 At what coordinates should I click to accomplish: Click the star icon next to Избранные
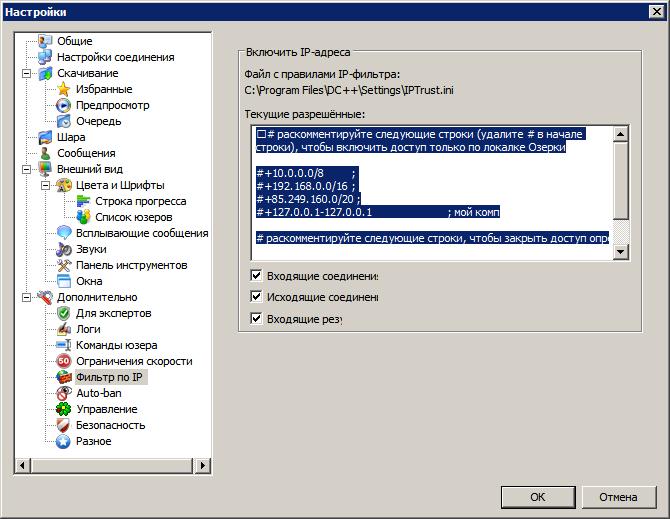coord(64,89)
